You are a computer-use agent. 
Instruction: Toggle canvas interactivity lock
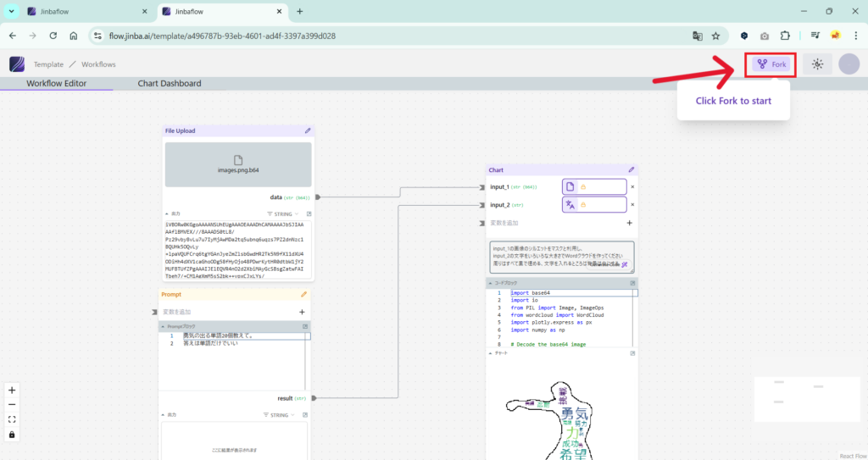12,435
